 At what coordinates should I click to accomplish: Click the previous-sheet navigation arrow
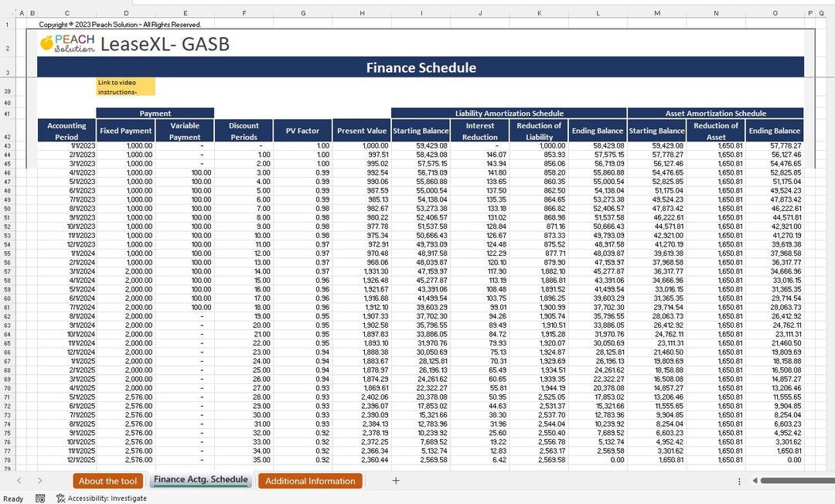tap(17, 481)
